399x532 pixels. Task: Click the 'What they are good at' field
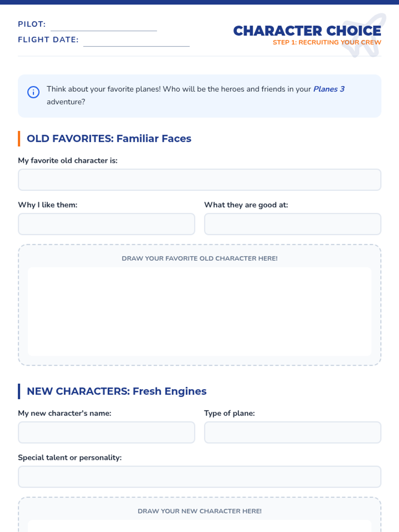[x=293, y=224]
